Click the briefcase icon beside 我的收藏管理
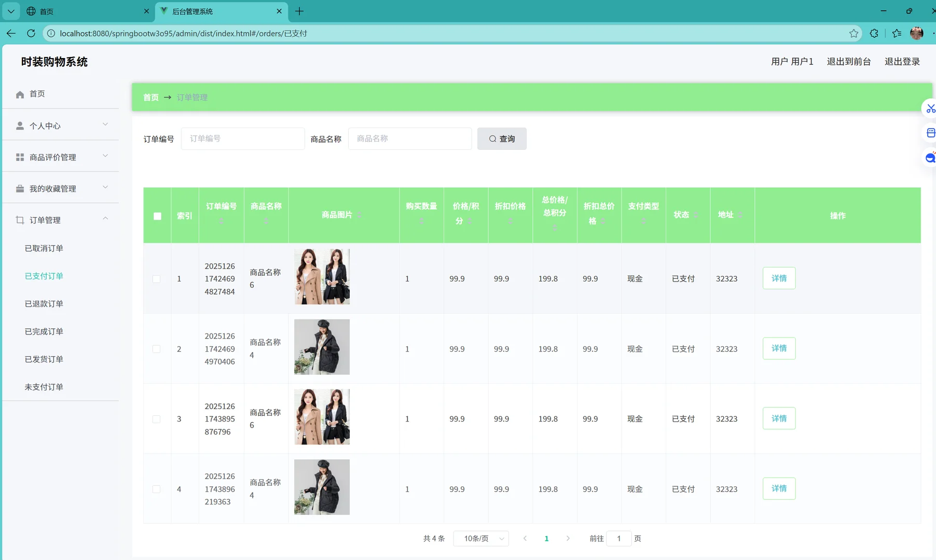This screenshot has width=936, height=560. 20,189
